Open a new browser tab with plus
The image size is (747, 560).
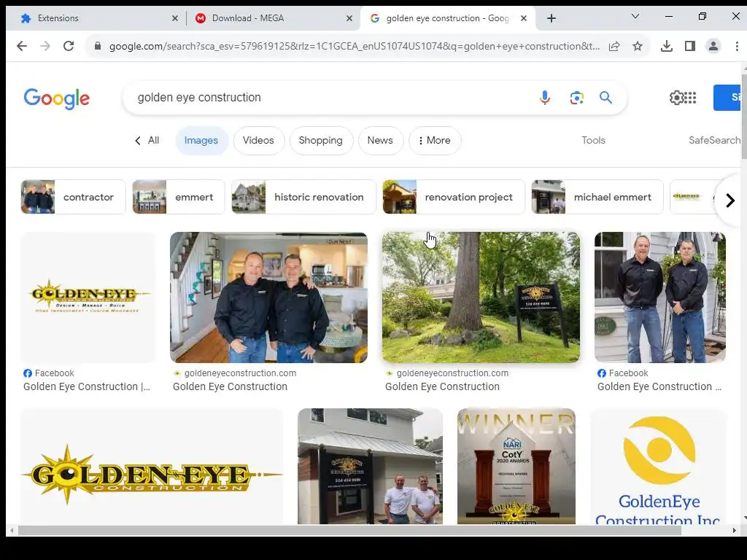click(551, 18)
